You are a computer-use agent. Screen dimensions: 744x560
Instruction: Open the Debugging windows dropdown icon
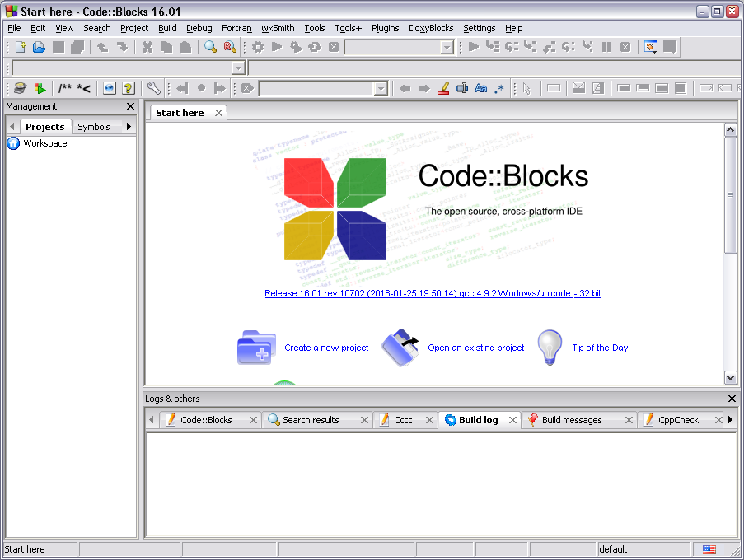[x=651, y=47]
